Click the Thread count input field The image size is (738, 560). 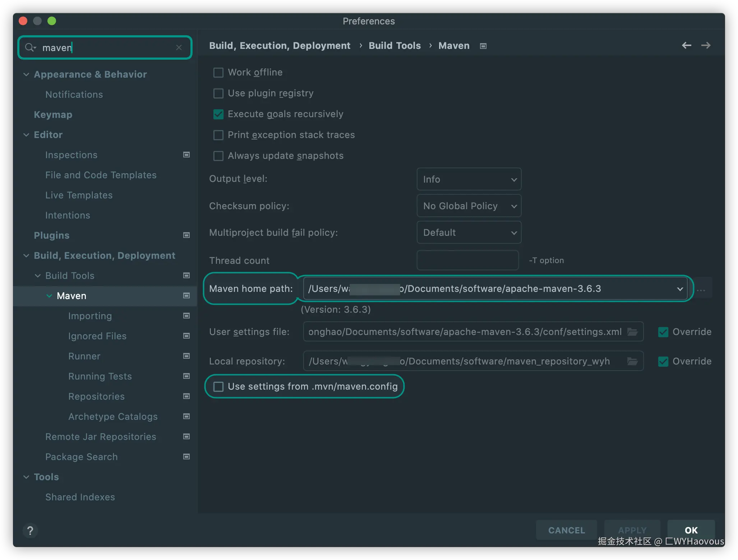pyautogui.click(x=467, y=260)
